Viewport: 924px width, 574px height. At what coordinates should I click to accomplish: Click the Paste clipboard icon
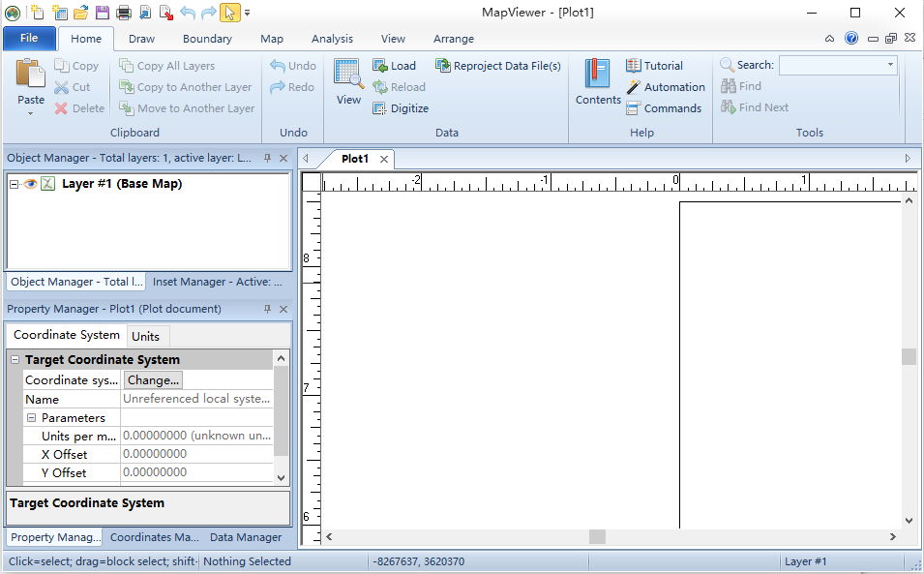point(30,74)
